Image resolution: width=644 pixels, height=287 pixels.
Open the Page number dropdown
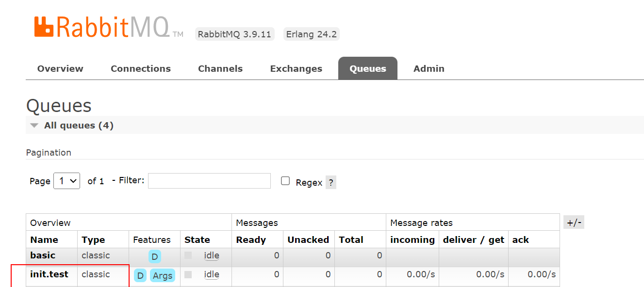pyautogui.click(x=66, y=181)
